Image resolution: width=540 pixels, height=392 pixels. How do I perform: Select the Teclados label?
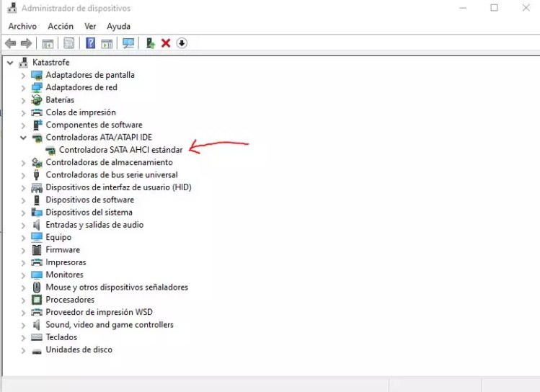pos(61,337)
